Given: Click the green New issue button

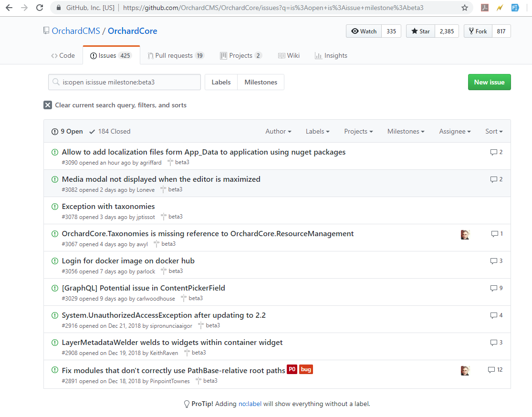Looking at the screenshot, I should click(x=489, y=82).
